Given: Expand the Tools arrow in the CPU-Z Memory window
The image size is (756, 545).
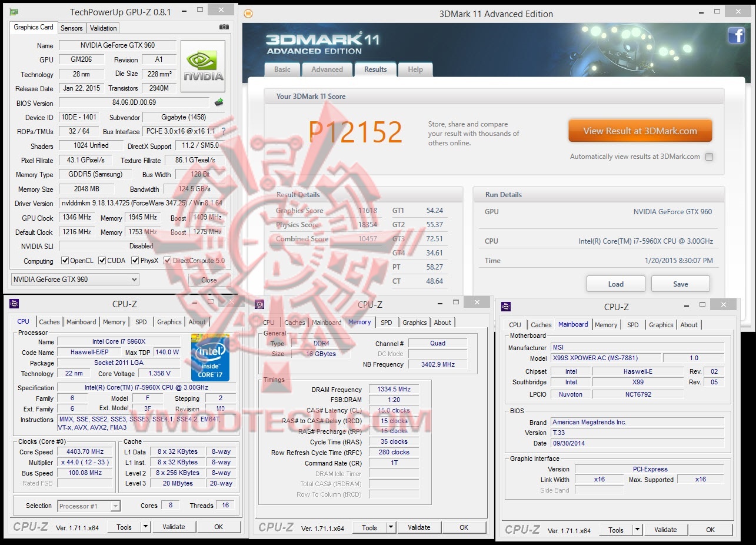Looking at the screenshot, I should 391,527.
